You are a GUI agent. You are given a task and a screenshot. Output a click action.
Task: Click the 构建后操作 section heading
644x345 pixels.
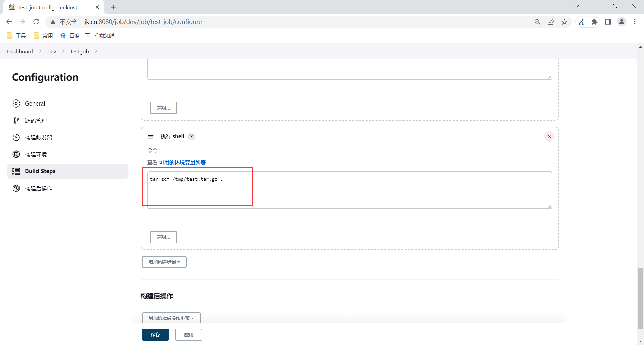pyautogui.click(x=157, y=296)
